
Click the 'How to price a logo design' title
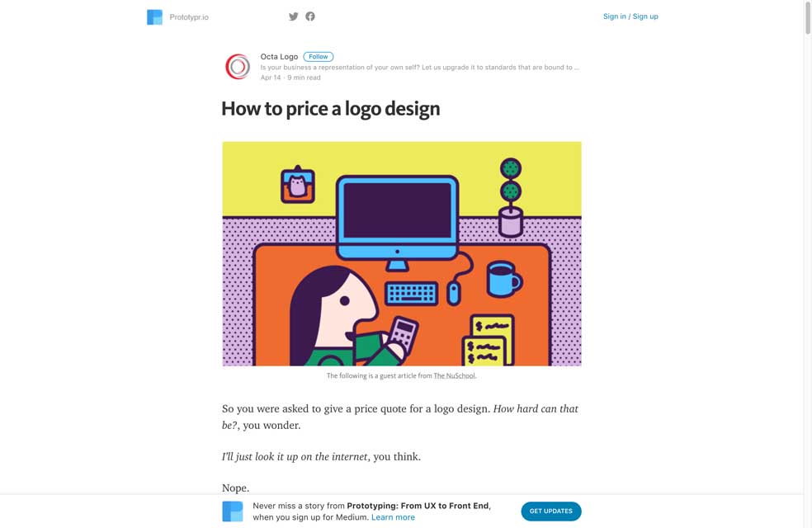click(331, 109)
